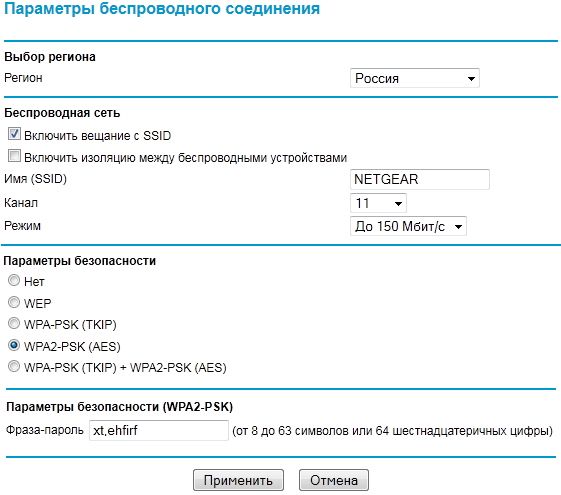Viewport: 561px width, 495px height.
Task: Click the Параметры беспроводного соединения page heading
Action: (x=162, y=9)
